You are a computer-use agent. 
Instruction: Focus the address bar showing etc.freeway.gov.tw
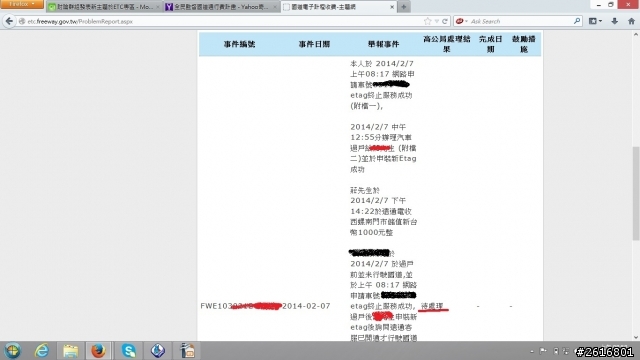click(224, 21)
